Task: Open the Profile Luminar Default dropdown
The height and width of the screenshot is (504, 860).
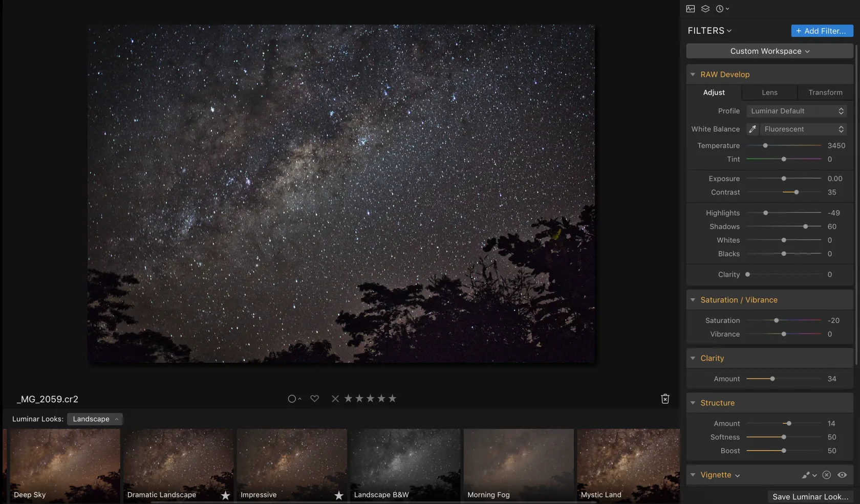Action: [x=796, y=111]
